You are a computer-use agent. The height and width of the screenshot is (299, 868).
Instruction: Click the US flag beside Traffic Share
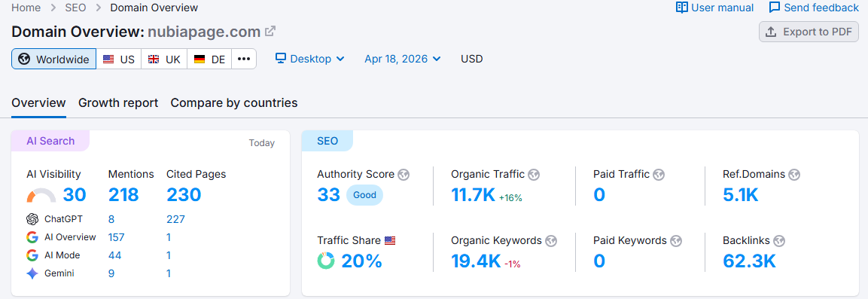[x=390, y=241]
